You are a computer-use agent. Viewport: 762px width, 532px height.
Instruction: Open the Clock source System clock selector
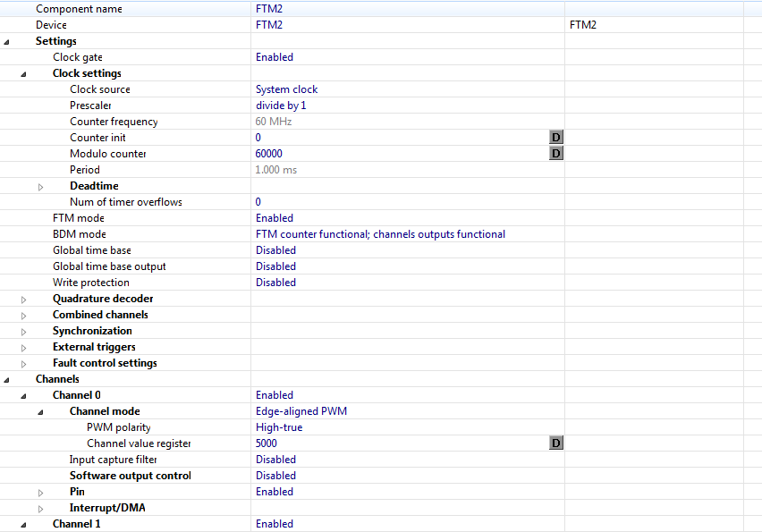pos(286,89)
